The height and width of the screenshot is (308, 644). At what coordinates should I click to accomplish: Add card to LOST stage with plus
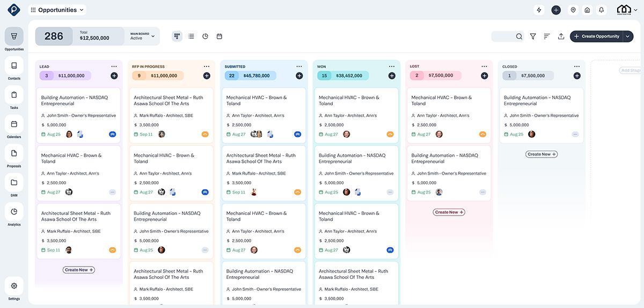484,76
